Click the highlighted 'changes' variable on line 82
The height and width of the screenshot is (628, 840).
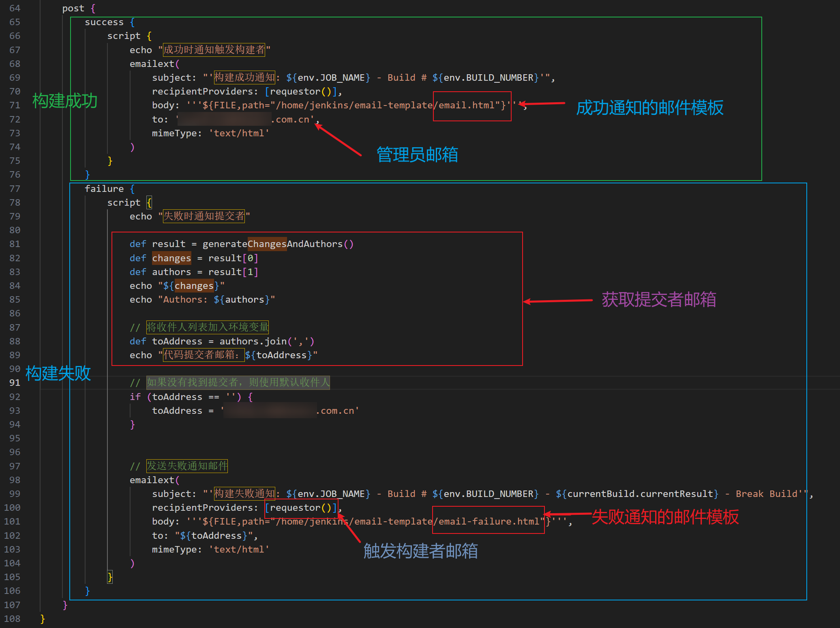coord(171,258)
